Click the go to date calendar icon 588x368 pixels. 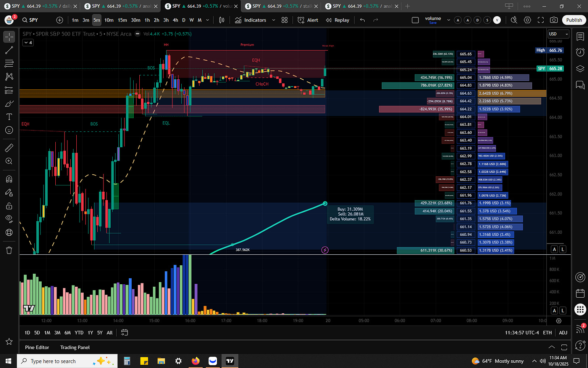124,332
